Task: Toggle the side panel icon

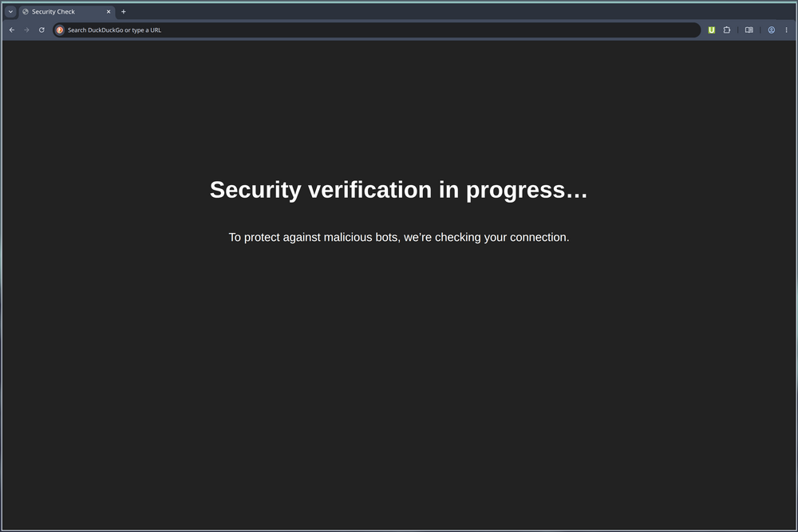Action: point(749,30)
